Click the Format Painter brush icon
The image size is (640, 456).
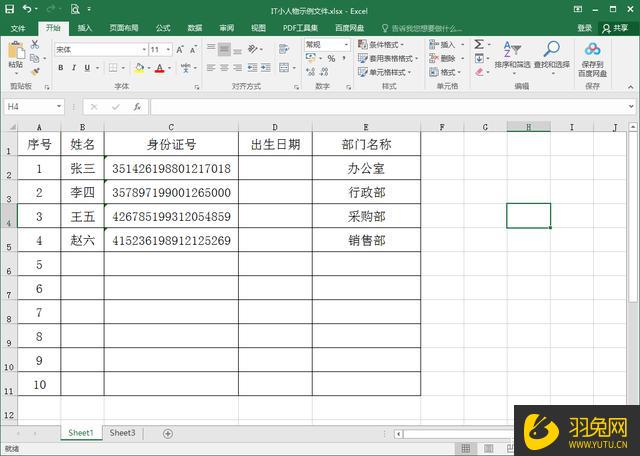[35, 72]
